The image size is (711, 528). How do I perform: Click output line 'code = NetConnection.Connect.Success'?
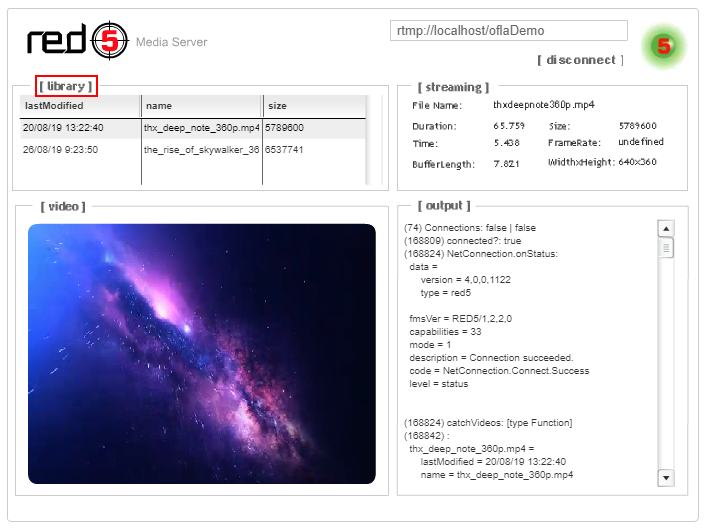point(499,371)
